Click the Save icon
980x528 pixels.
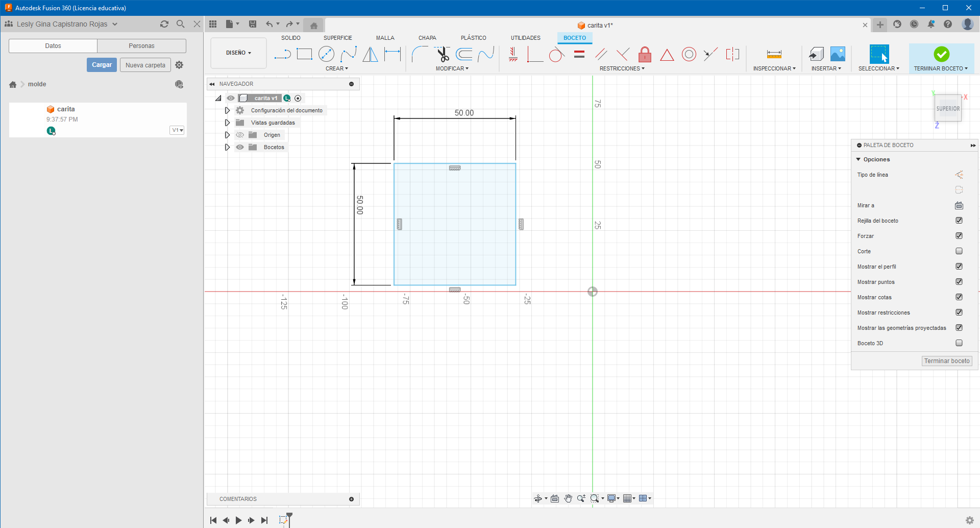pos(253,24)
